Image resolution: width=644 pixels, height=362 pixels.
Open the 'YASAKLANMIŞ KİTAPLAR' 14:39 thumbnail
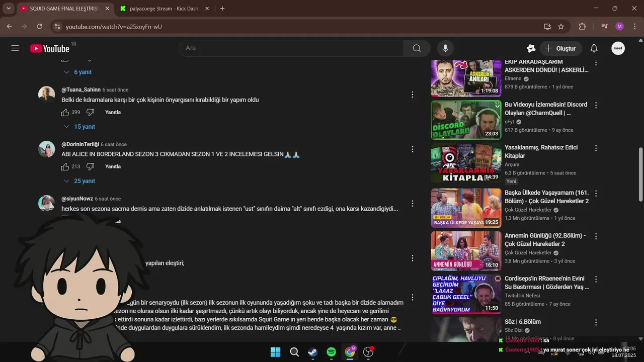[466, 163]
